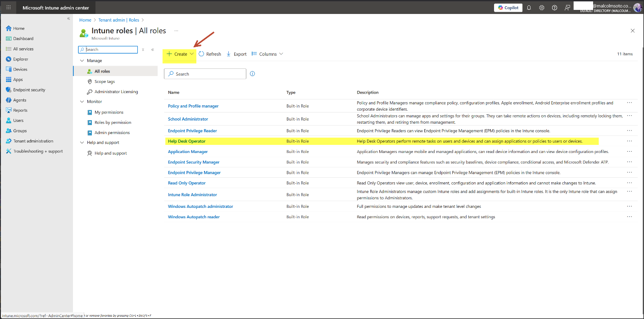
Task: Click the feedback icon in the top bar
Action: pos(567,8)
